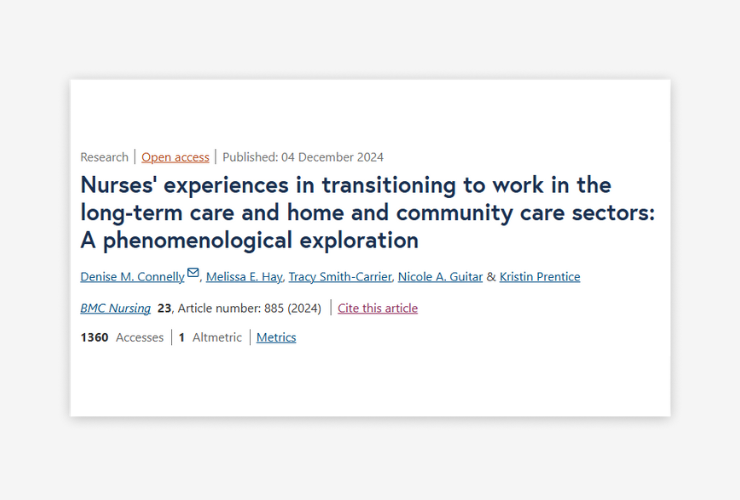
Task: Click the Published: 04 December 2024 date
Action: pos(303,157)
